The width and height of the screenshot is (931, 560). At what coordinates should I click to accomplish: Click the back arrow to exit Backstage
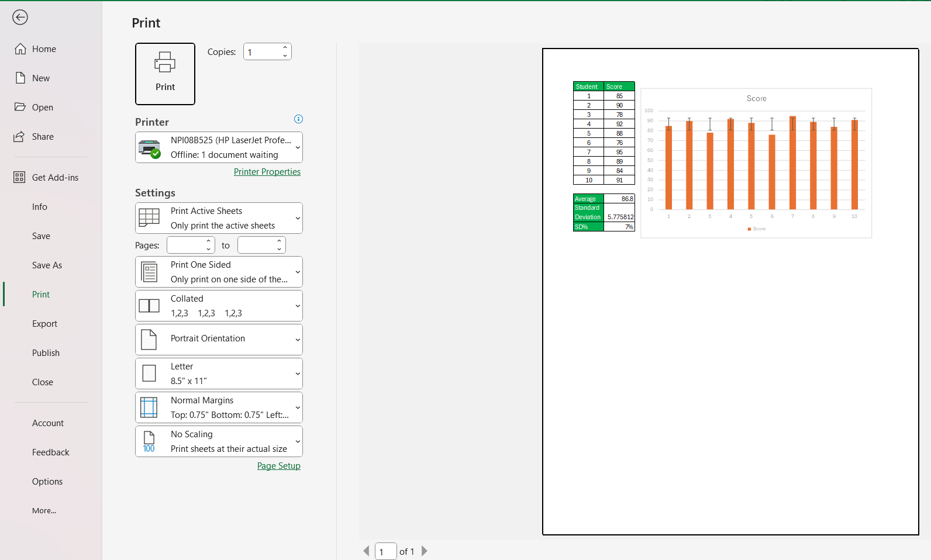(20, 18)
